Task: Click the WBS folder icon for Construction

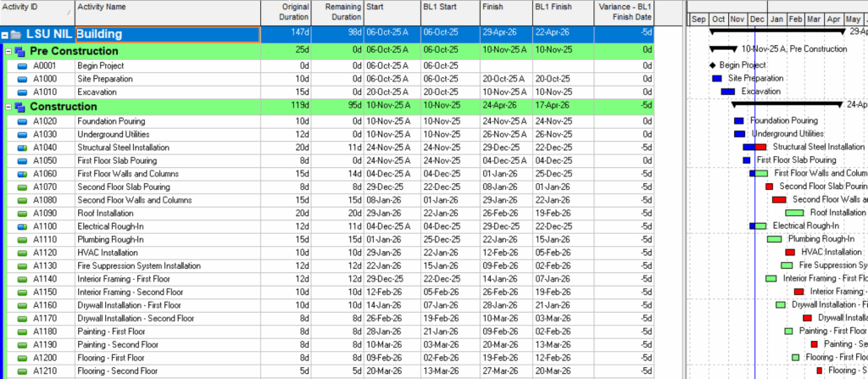Action: (20, 107)
